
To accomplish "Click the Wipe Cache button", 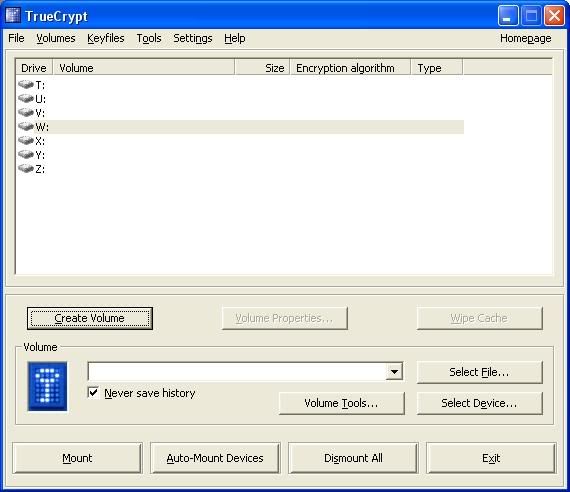I will [x=479, y=318].
